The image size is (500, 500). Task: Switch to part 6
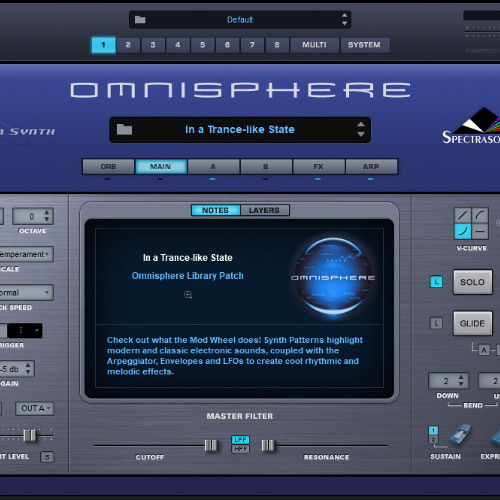point(227,45)
